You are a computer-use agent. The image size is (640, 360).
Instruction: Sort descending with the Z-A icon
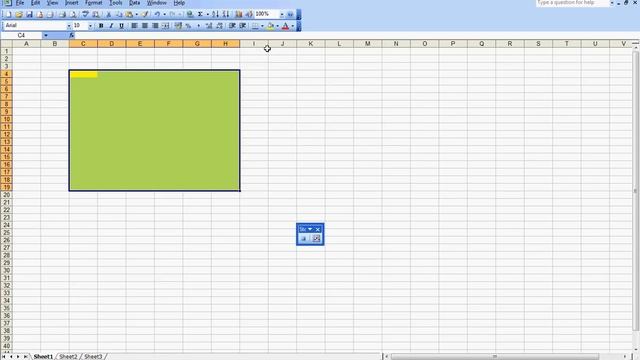click(x=225, y=14)
